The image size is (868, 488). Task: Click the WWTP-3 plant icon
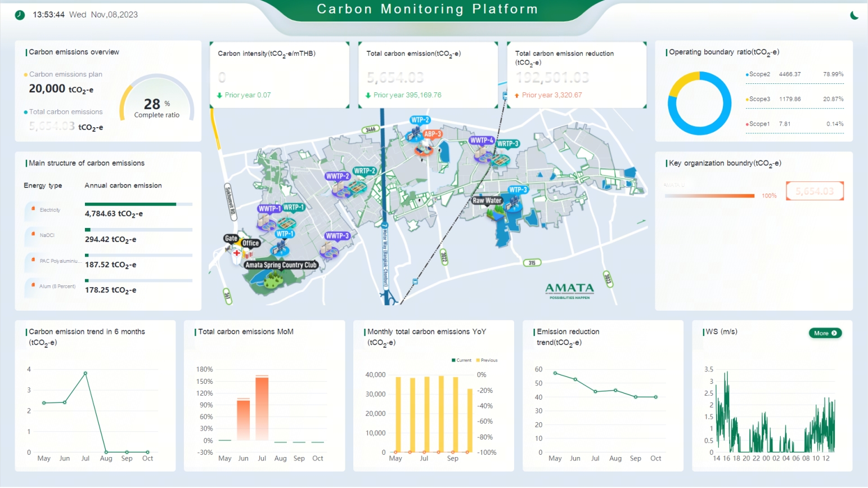(336, 236)
